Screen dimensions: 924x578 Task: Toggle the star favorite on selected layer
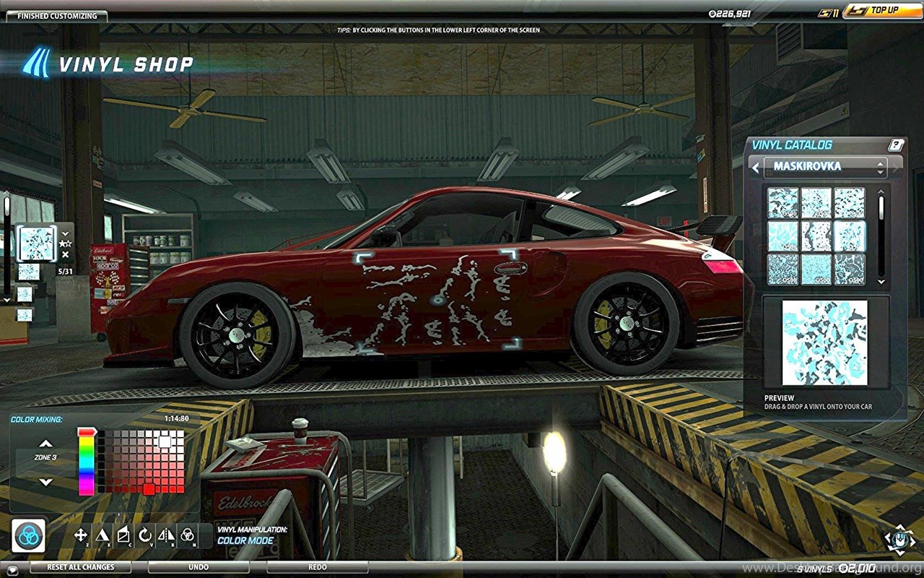point(66,243)
